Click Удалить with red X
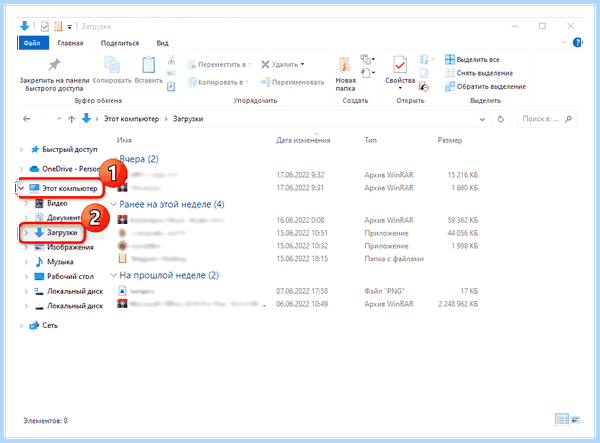The image size is (600, 443). pos(279,64)
